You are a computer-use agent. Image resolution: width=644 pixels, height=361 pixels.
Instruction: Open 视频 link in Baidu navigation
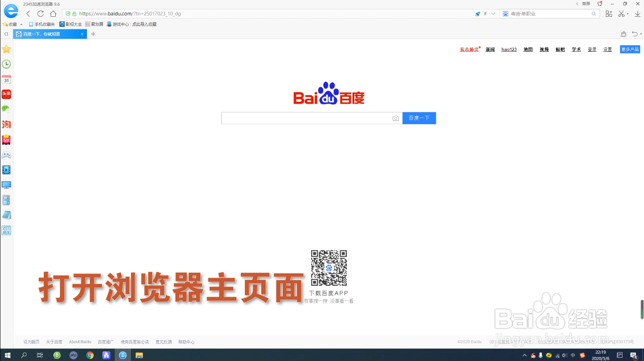click(x=544, y=49)
